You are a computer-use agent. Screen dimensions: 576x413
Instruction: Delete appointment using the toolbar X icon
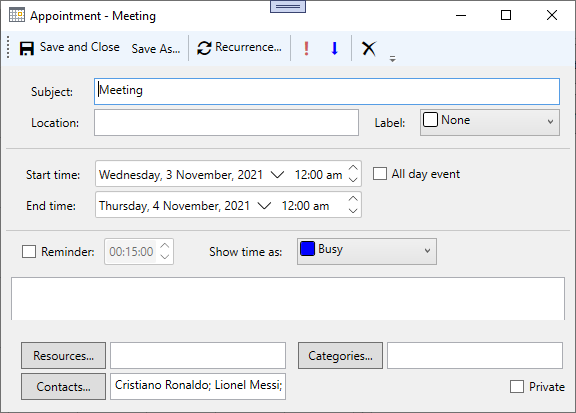tap(369, 48)
